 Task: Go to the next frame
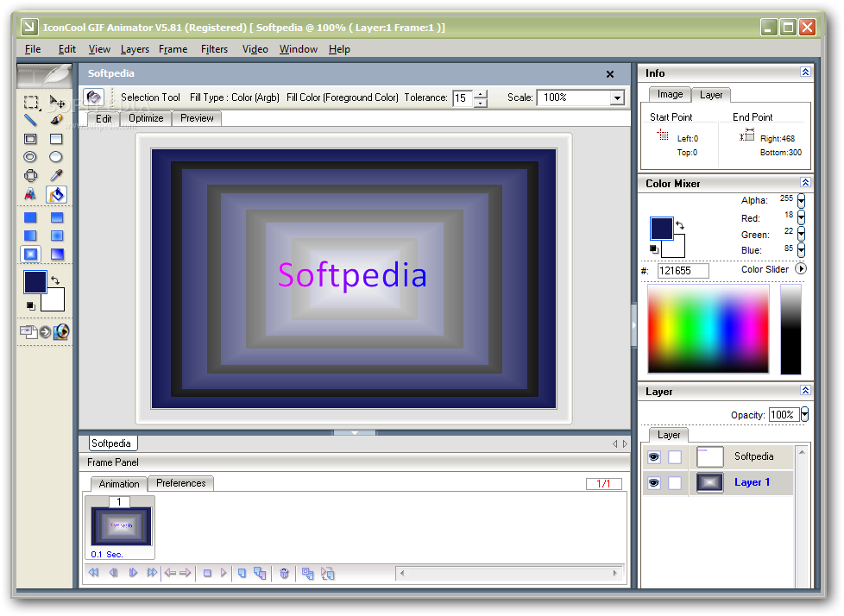tap(133, 572)
